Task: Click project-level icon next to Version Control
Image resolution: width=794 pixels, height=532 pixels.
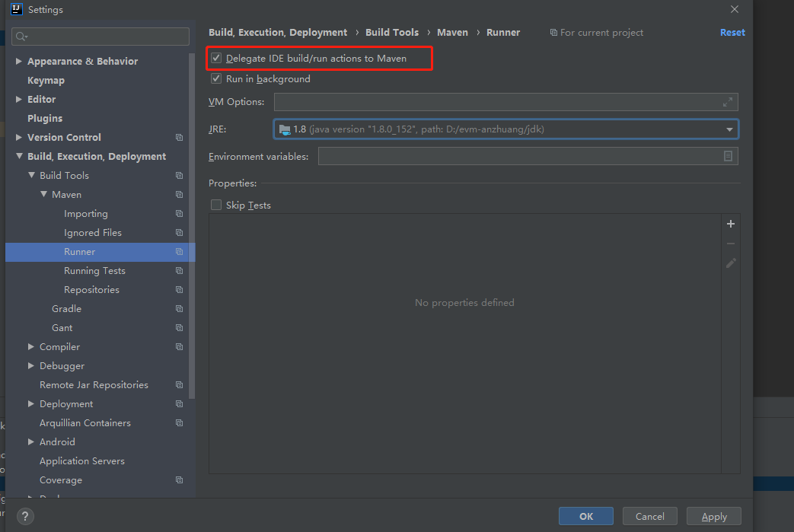Action: [179, 138]
